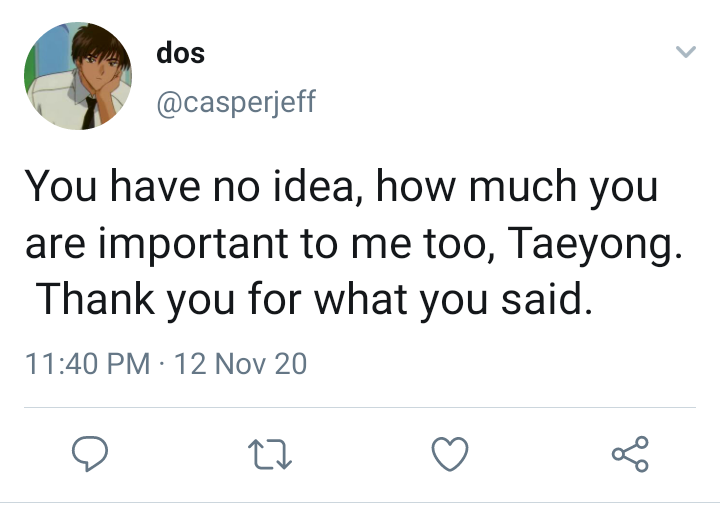The width and height of the screenshot is (720, 515).
Task: Tap the text 'You have no idea'
Action: click(189, 186)
